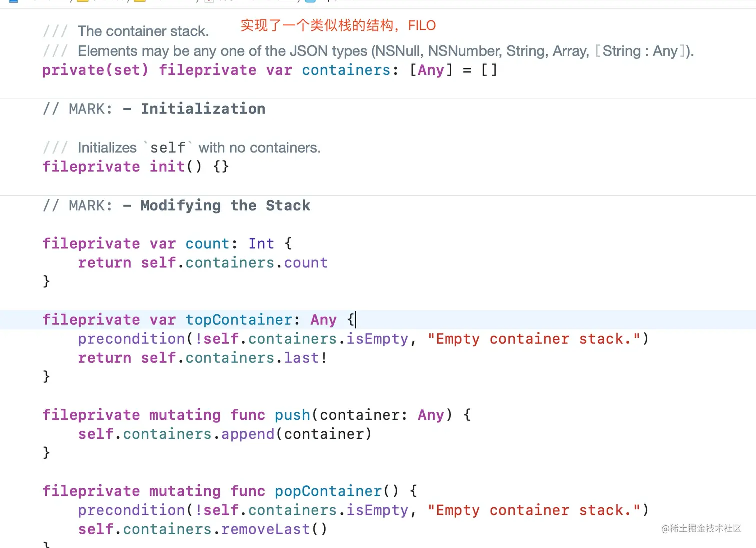Viewport: 756px width, 548px height.
Task: Click "removeLast" in self.containers.removeLast()
Action: tap(266, 529)
